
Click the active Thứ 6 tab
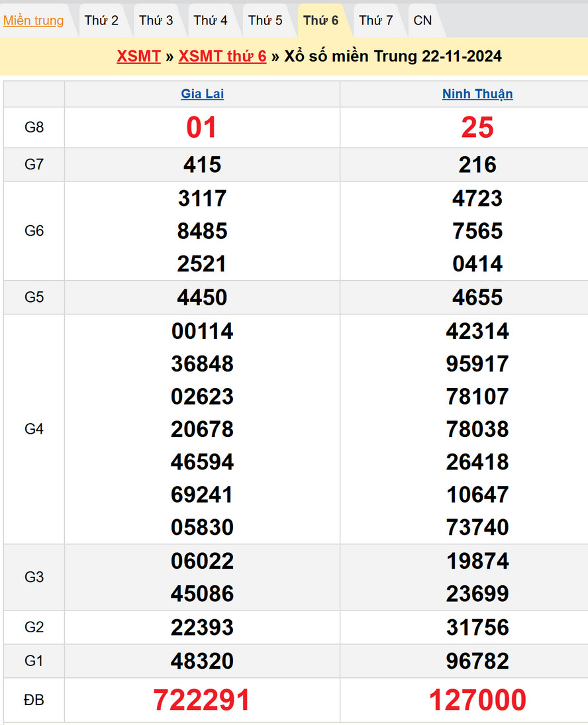click(x=320, y=21)
